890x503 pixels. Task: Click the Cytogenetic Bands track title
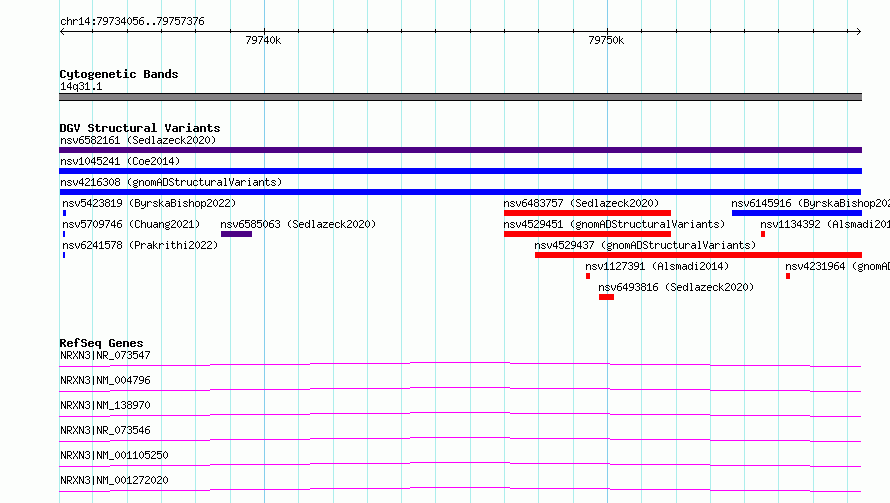(119, 74)
